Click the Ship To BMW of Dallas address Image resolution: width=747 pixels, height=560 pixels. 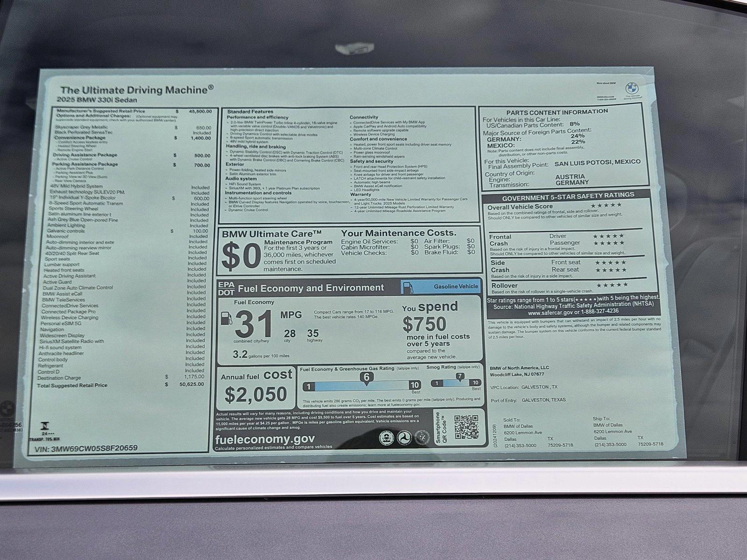(628, 431)
